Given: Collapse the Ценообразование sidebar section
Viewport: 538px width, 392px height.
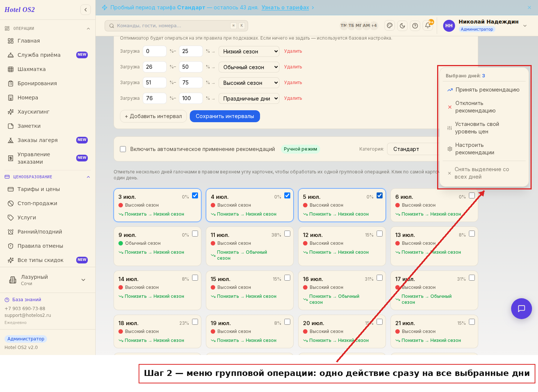Looking at the screenshot, I should (88, 177).
